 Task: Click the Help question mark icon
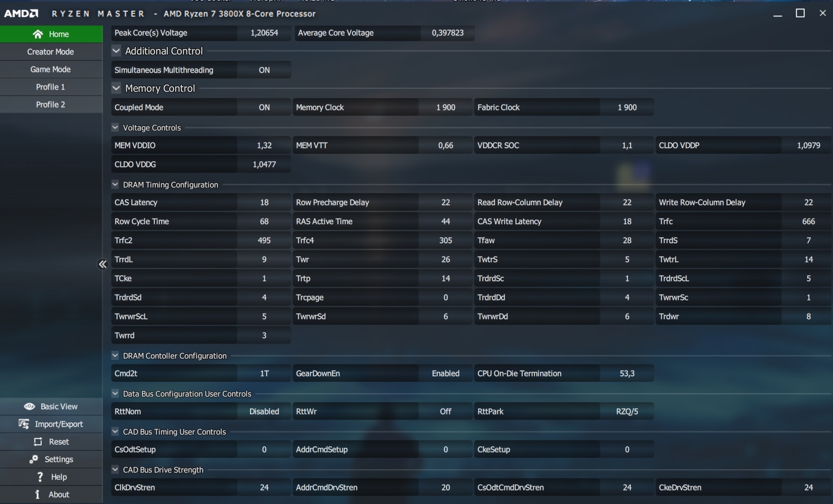click(40, 477)
